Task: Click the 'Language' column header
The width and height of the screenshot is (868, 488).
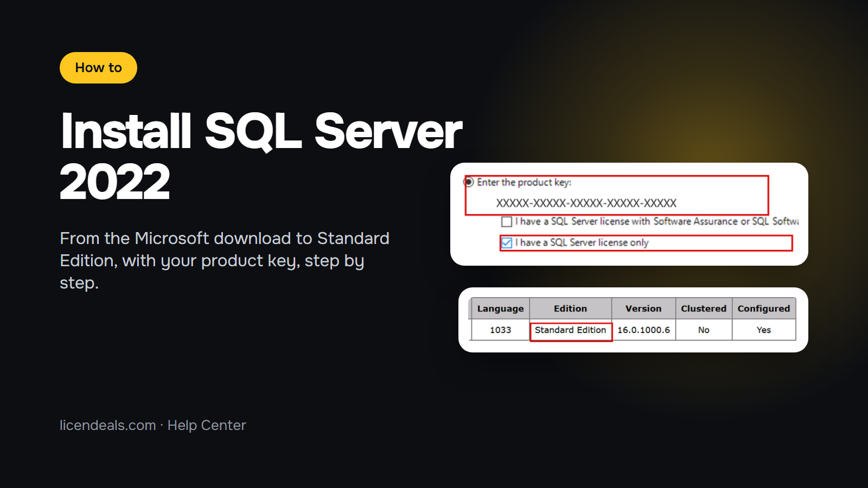Action: (x=500, y=309)
